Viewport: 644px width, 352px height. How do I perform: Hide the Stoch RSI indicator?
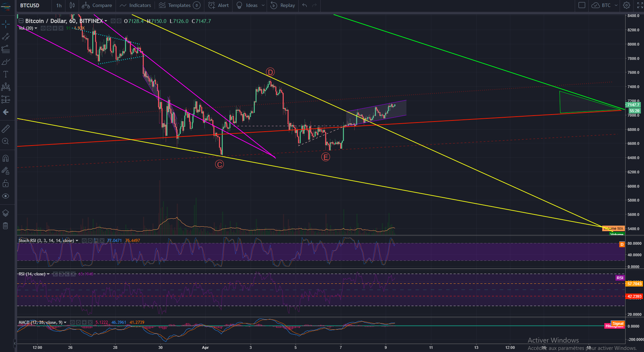(x=84, y=241)
